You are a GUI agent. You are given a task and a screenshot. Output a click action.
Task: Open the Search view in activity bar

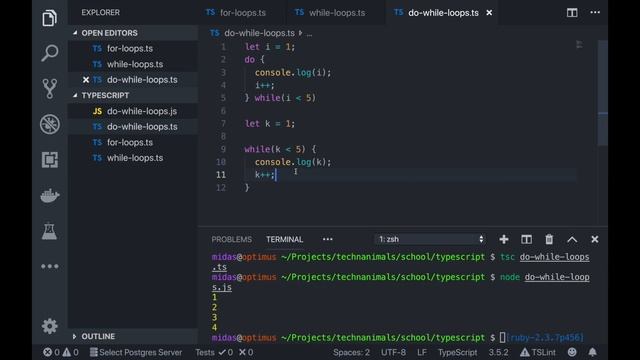[49, 53]
